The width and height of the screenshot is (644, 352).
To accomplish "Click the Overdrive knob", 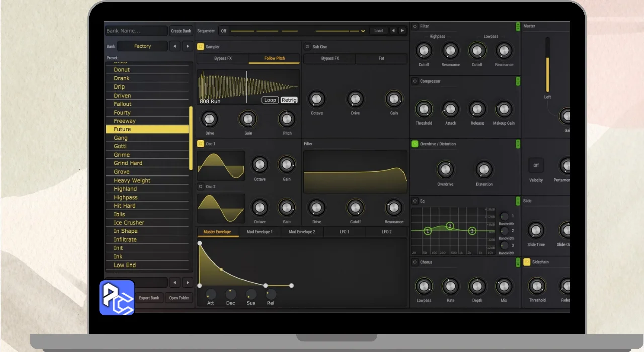I will tap(445, 170).
